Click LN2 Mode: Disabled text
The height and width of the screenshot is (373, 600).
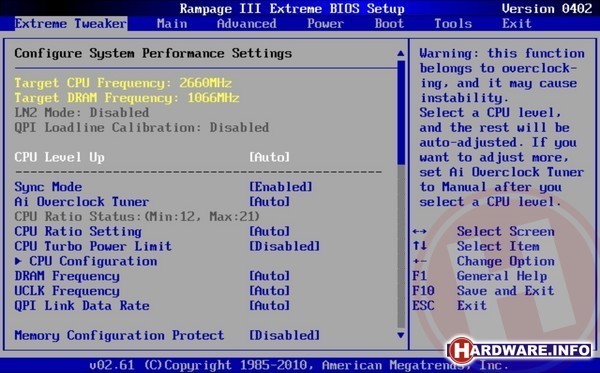coord(82,113)
